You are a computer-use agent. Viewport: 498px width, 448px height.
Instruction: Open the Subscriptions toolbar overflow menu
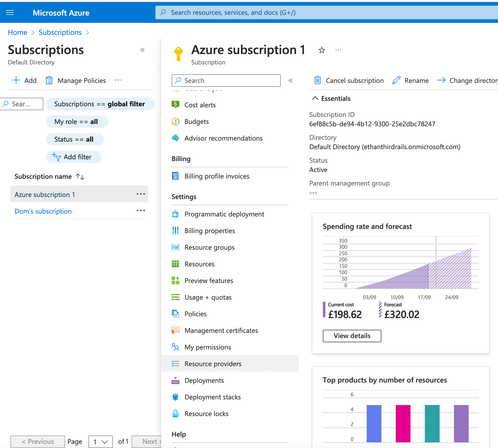pyautogui.click(x=118, y=80)
